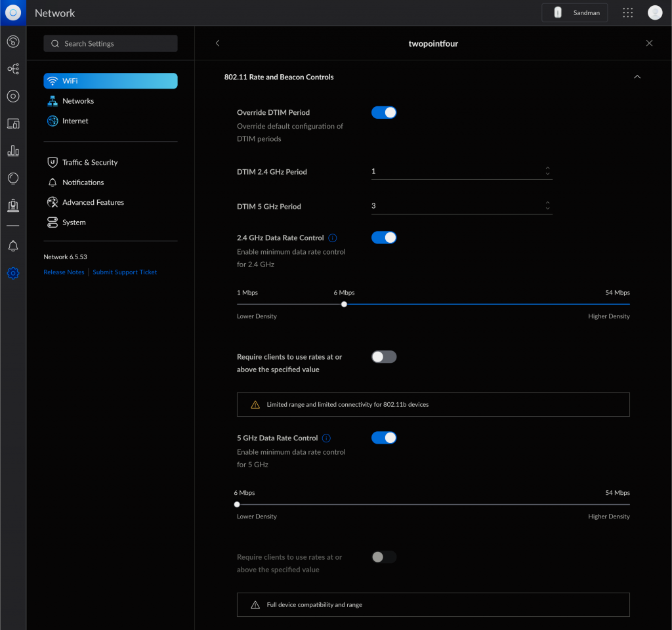The image size is (672, 630).
Task: Disable Override DTIM Period
Action: tap(384, 112)
